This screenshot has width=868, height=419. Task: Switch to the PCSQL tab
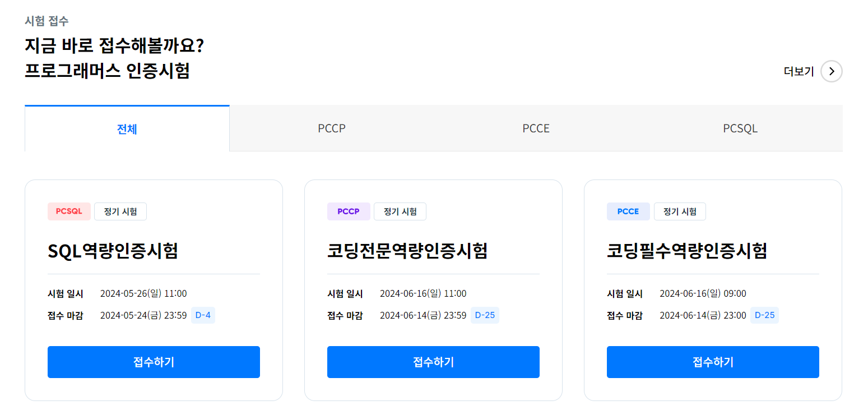pyautogui.click(x=740, y=128)
